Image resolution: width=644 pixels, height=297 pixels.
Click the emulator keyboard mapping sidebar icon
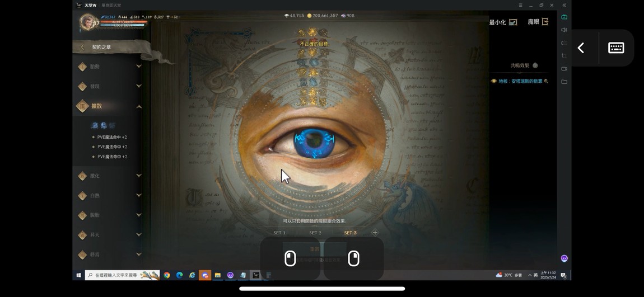click(564, 43)
